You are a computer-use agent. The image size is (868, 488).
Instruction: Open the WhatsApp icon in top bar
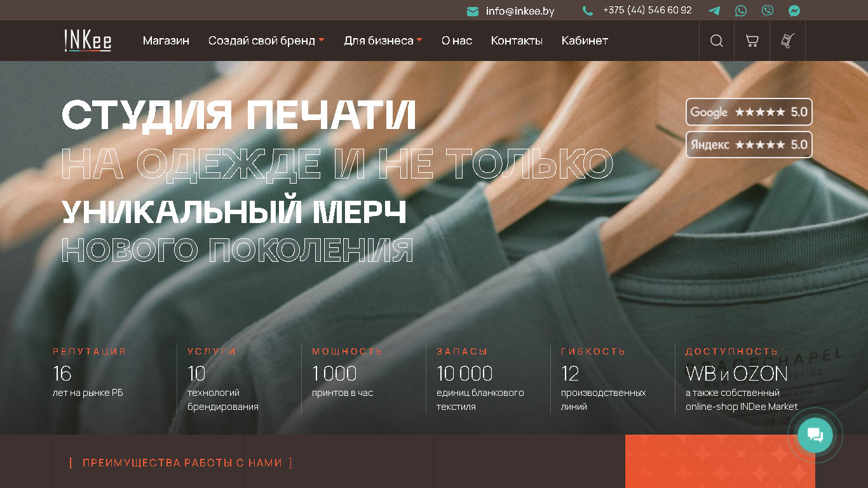(x=741, y=11)
